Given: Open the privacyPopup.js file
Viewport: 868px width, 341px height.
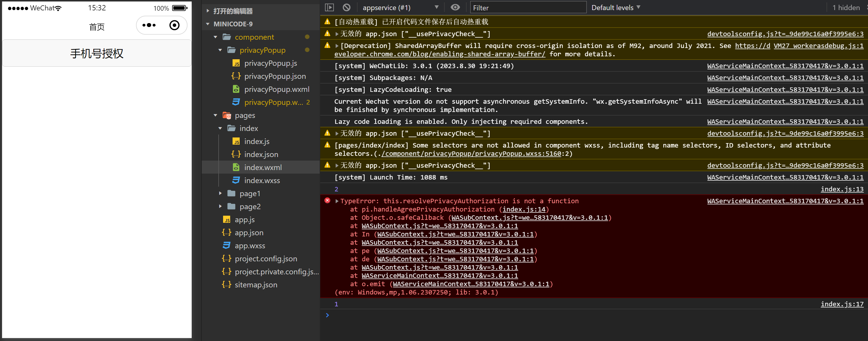Looking at the screenshot, I should point(270,63).
